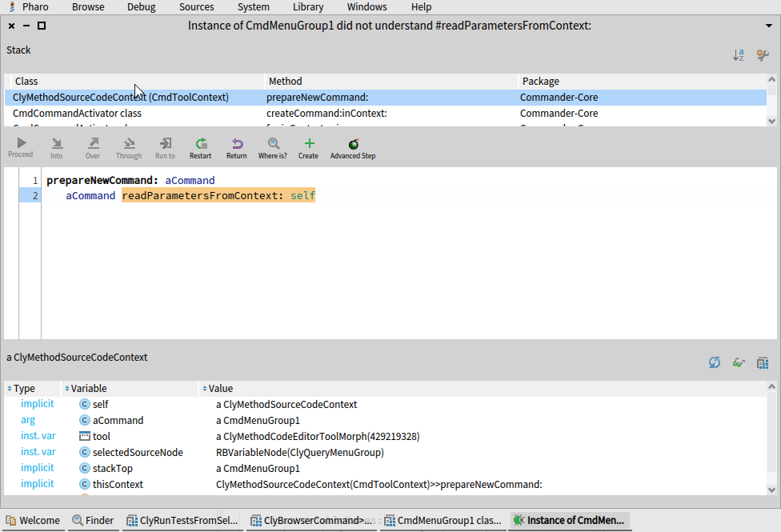The image size is (781, 532).
Task: Click the icon beside thisContext
Action: click(85, 484)
